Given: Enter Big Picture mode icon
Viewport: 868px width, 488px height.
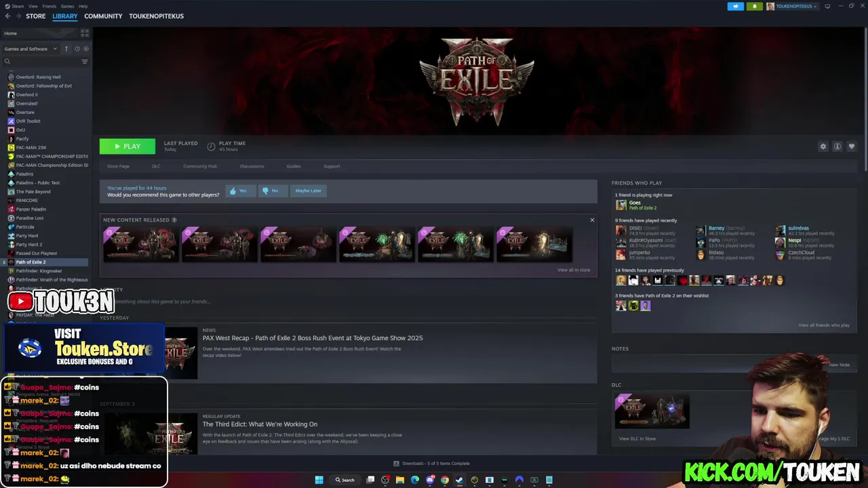Looking at the screenshot, I should point(827,6).
